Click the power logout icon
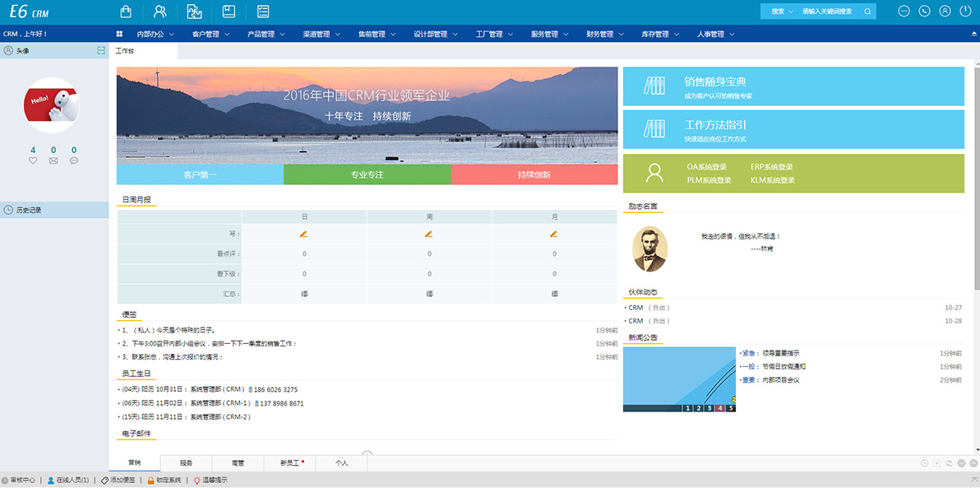Screen dimensions: 980x488 (965, 12)
